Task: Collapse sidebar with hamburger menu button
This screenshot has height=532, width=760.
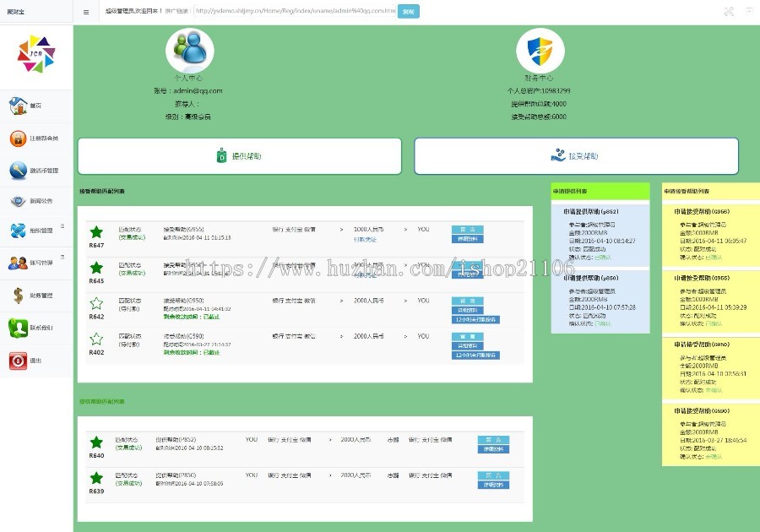Action: 86,12
